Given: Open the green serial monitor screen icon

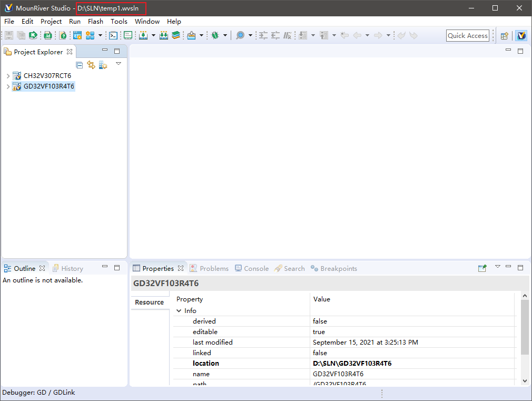Looking at the screenshot, I should click(128, 35).
